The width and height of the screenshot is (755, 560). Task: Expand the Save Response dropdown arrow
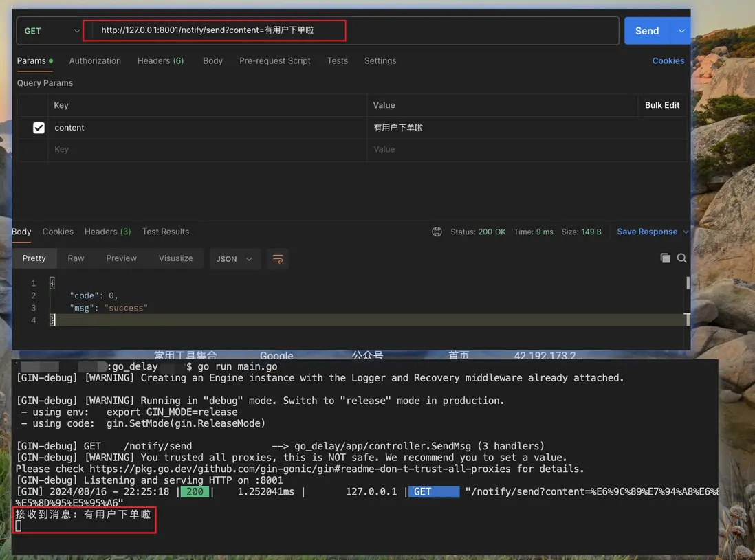point(685,232)
